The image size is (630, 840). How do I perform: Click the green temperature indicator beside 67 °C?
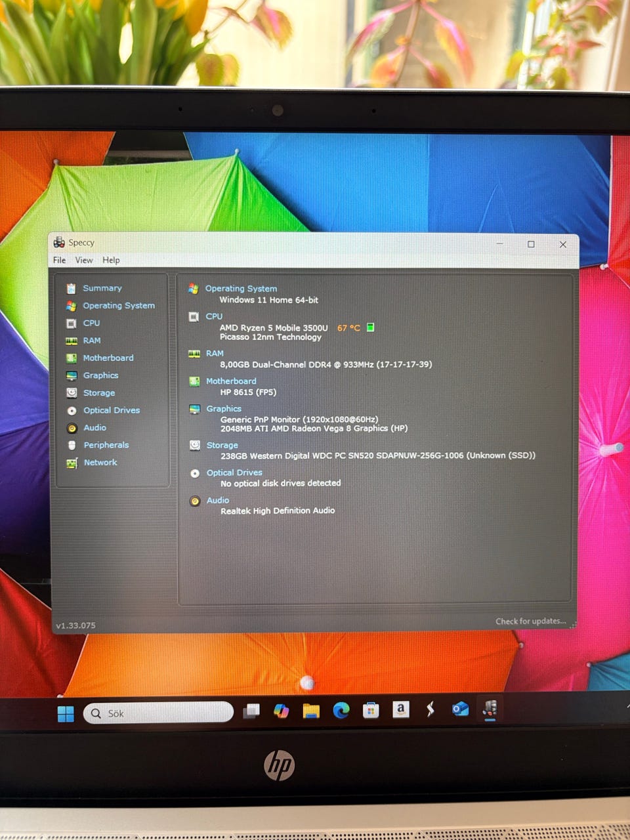pyautogui.click(x=370, y=327)
